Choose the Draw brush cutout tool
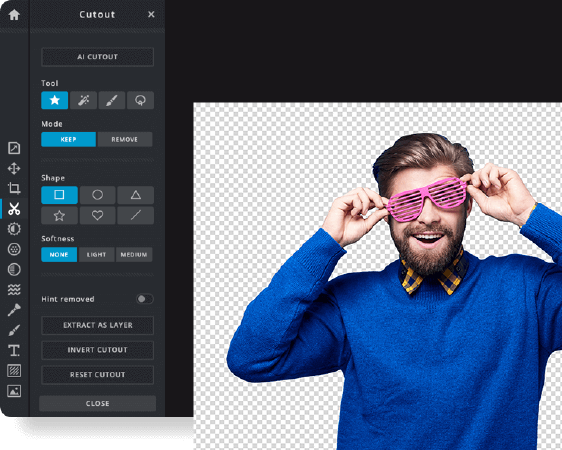The height and width of the screenshot is (450, 562). pyautogui.click(x=112, y=100)
